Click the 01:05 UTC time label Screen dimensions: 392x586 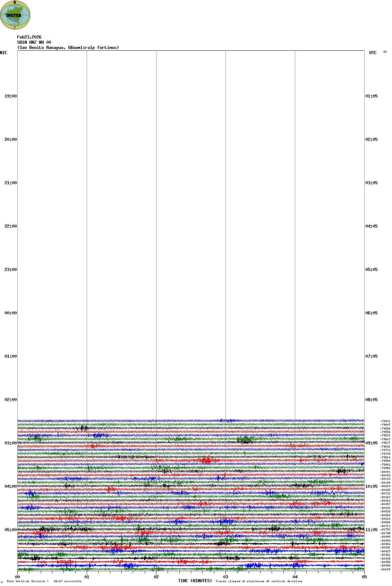(x=371, y=96)
